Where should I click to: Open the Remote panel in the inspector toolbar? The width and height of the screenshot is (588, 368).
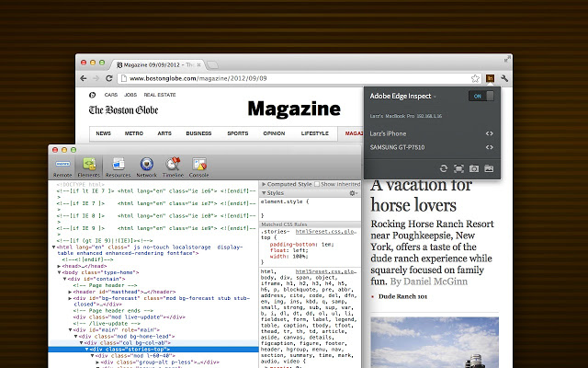pyautogui.click(x=62, y=167)
